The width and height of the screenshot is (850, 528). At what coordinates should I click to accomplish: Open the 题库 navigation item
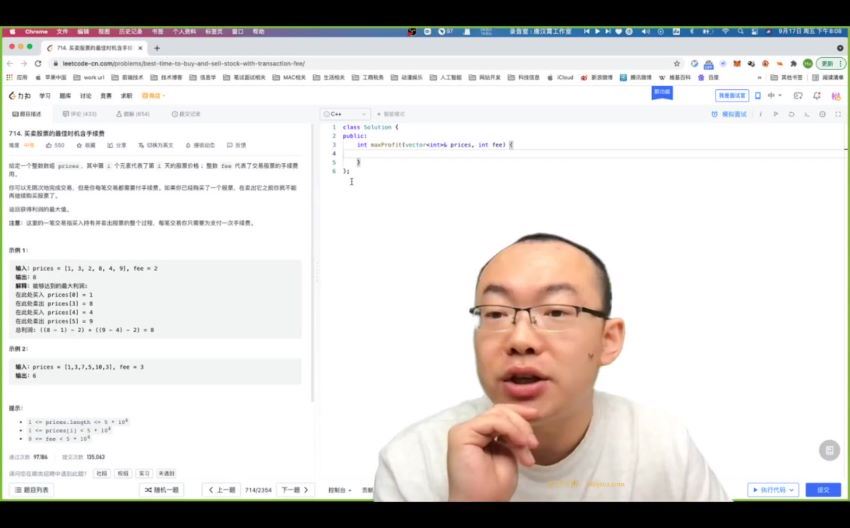pos(65,96)
